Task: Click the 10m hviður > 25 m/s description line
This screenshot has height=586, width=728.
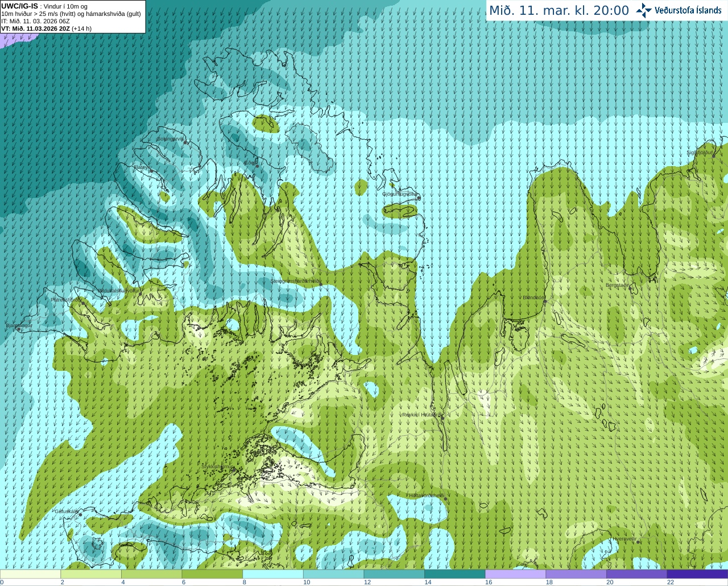Action: click(x=71, y=14)
